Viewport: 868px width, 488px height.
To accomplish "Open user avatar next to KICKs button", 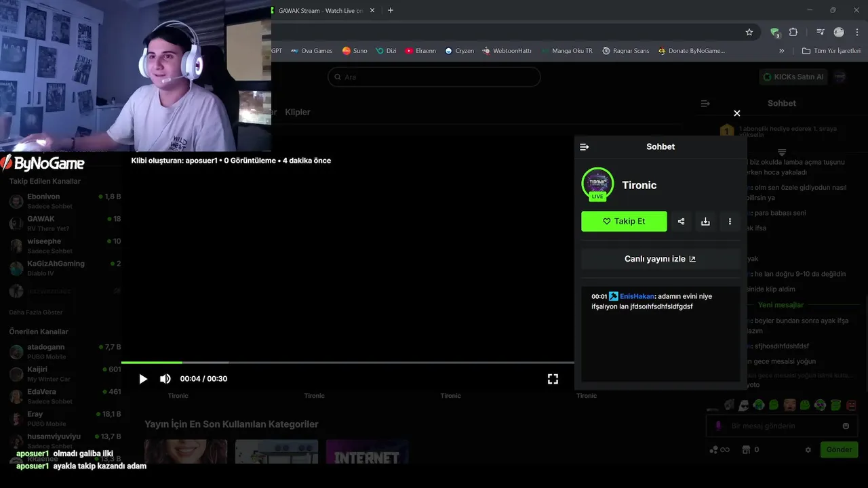I will coord(840,77).
